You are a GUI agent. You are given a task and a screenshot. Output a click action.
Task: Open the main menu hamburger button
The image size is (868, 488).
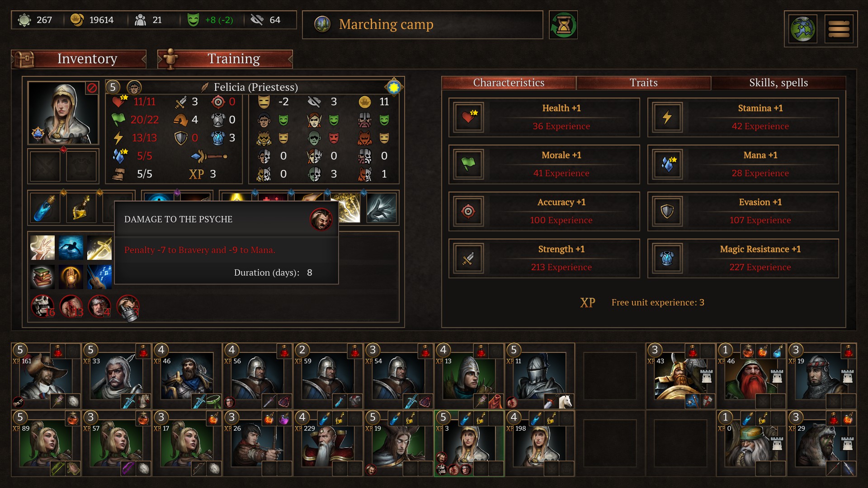[x=839, y=29]
